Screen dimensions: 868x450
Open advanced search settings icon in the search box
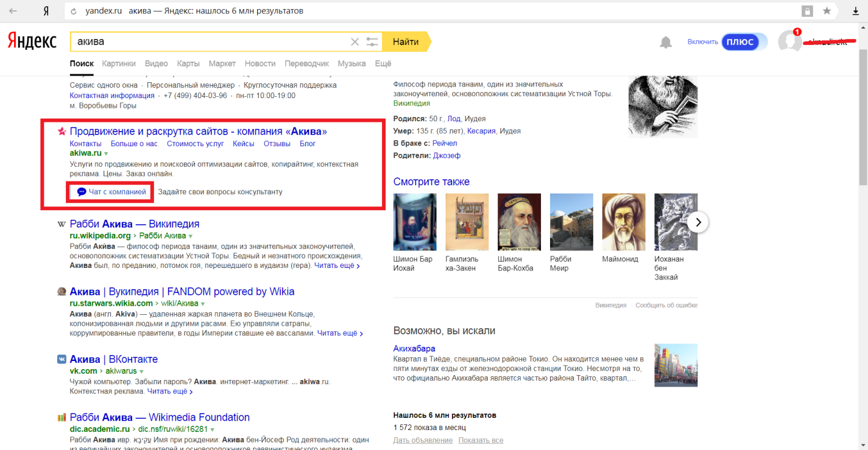click(372, 41)
